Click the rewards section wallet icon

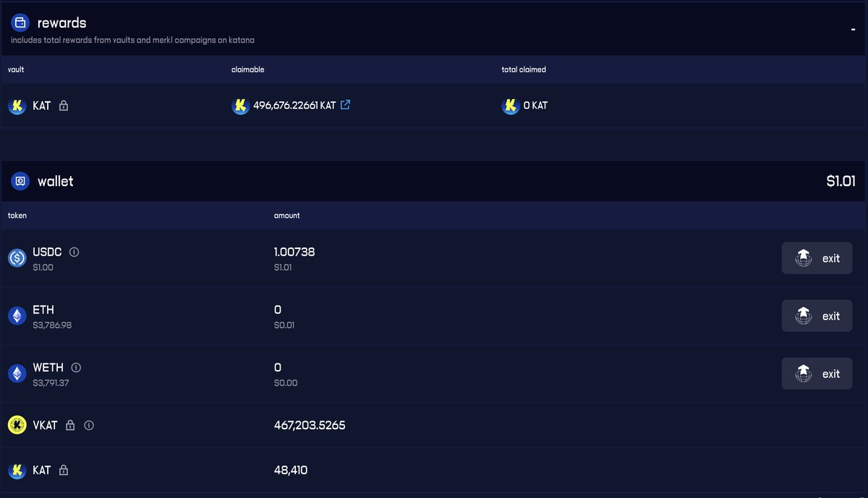tap(20, 22)
